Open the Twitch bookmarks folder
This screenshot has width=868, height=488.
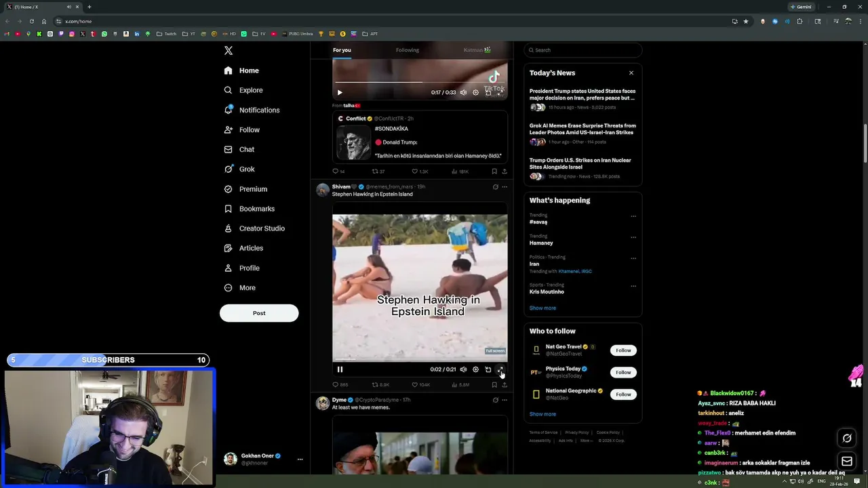[x=166, y=34]
